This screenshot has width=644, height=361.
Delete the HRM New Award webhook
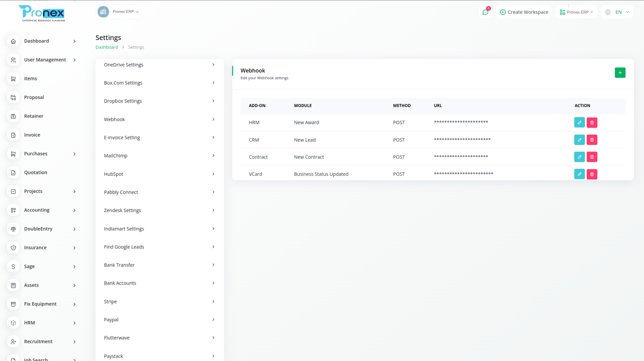[592, 123]
